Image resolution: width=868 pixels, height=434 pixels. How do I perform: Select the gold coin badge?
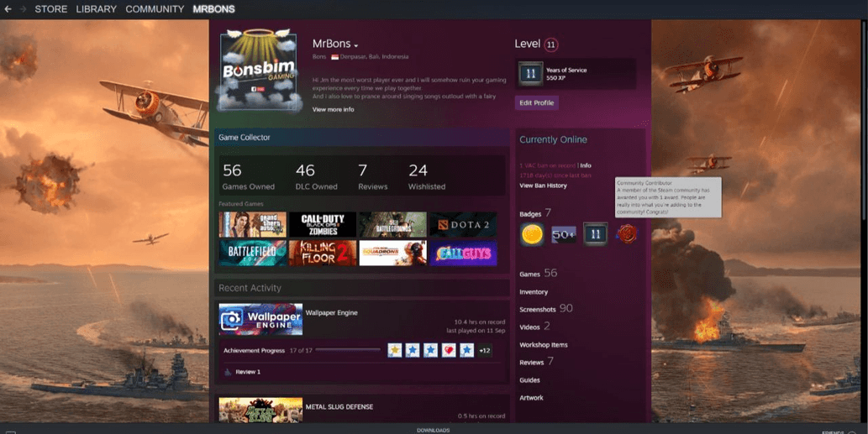tap(532, 235)
